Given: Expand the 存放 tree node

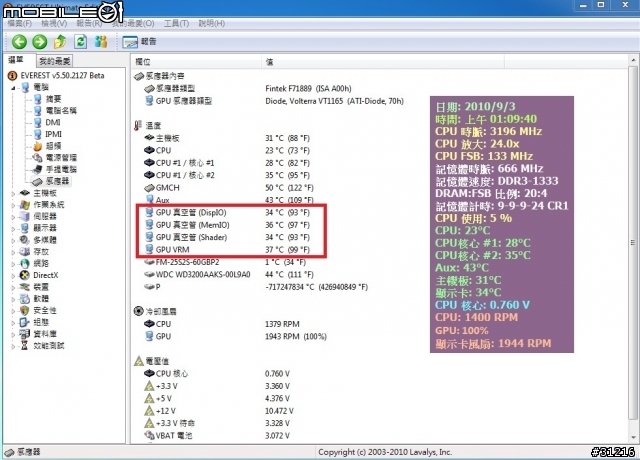Looking at the screenshot, I should [x=13, y=252].
